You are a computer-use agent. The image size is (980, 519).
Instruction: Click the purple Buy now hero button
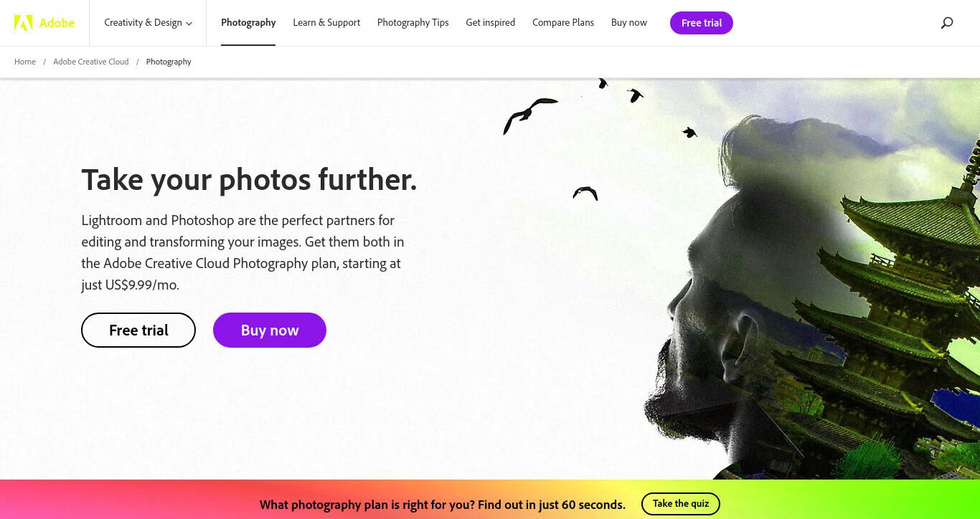pyautogui.click(x=270, y=330)
